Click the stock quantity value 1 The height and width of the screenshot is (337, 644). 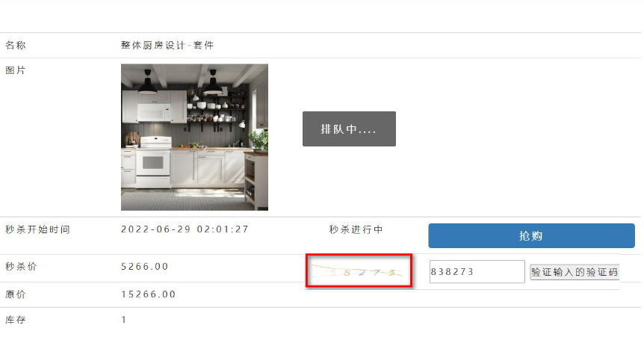(x=123, y=319)
